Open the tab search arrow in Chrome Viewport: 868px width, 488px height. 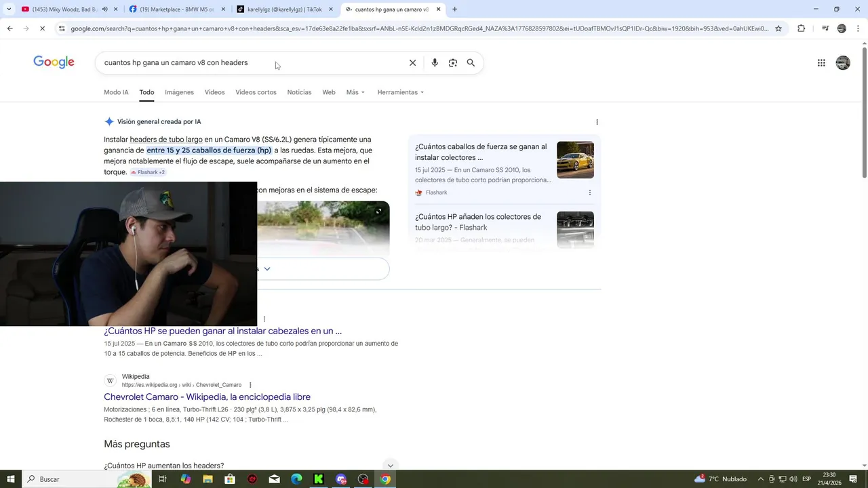8,9
